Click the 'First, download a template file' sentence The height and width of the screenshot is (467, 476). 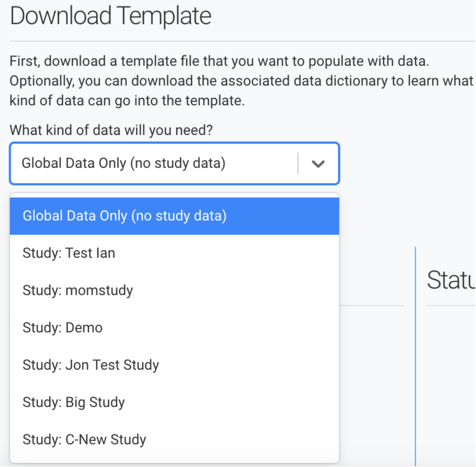(219, 61)
